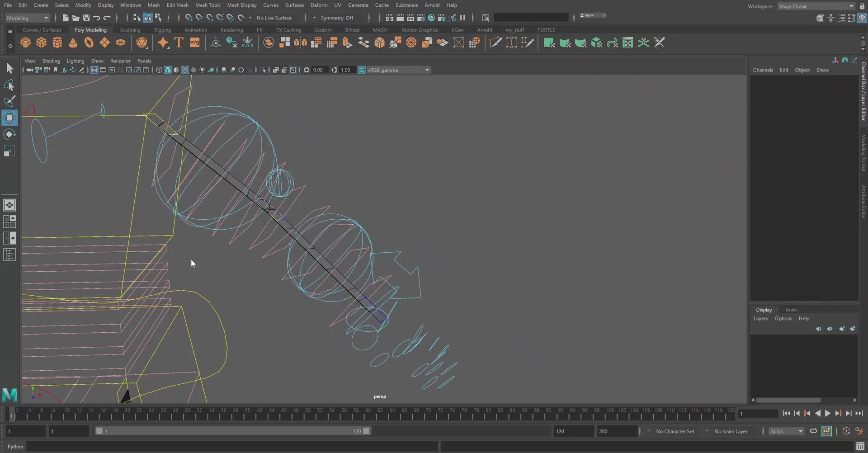Image resolution: width=868 pixels, height=453 pixels.
Task: Create a polygon sphere from the Poly Modeling shelf
Action: (x=26, y=42)
